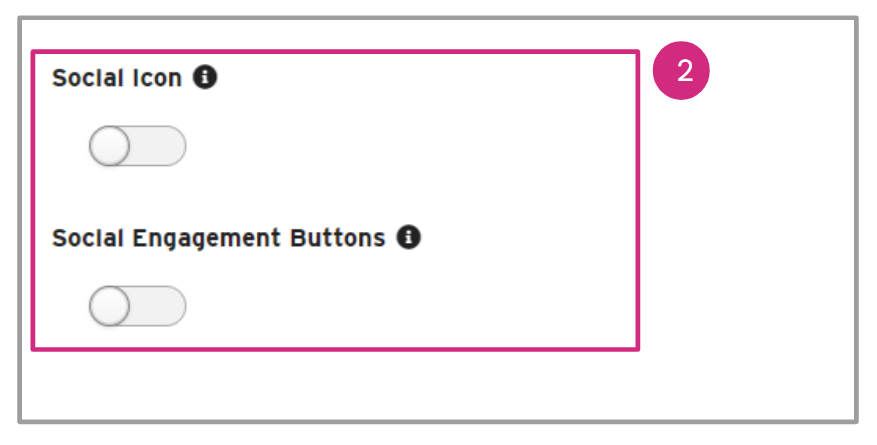This screenshot has width=877, height=445.
Task: Click the Social Icon switch's round knob
Action: pyautogui.click(x=110, y=146)
